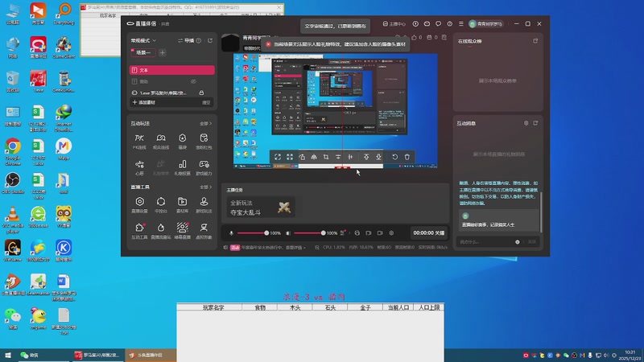This screenshot has height=362, width=644.
Task: Click the rotate icon in preview toolbar
Action: tap(302, 157)
